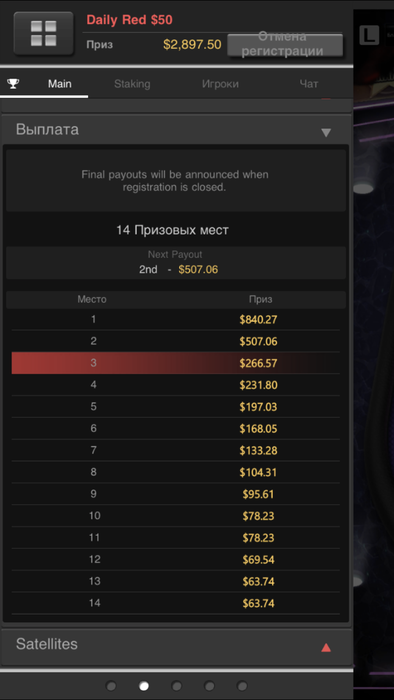Open the Игроки tab
The image size is (394, 700).
pos(220,84)
